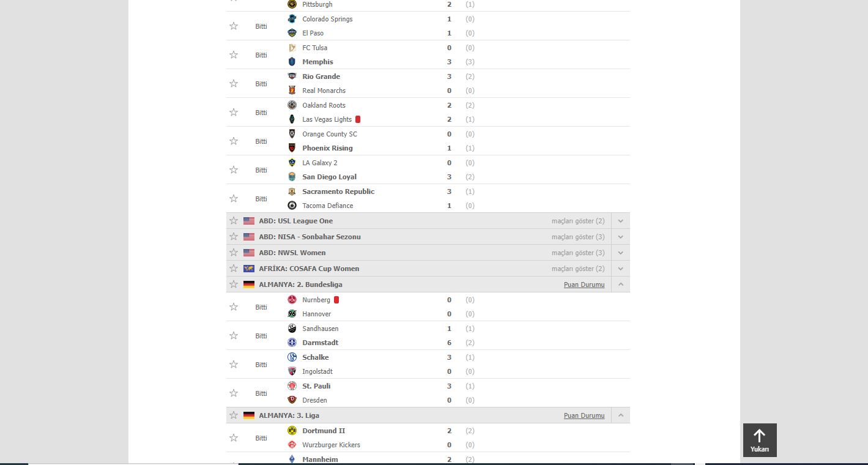Click the Dortmund II club badge
The height and width of the screenshot is (465, 868).
pyautogui.click(x=292, y=431)
